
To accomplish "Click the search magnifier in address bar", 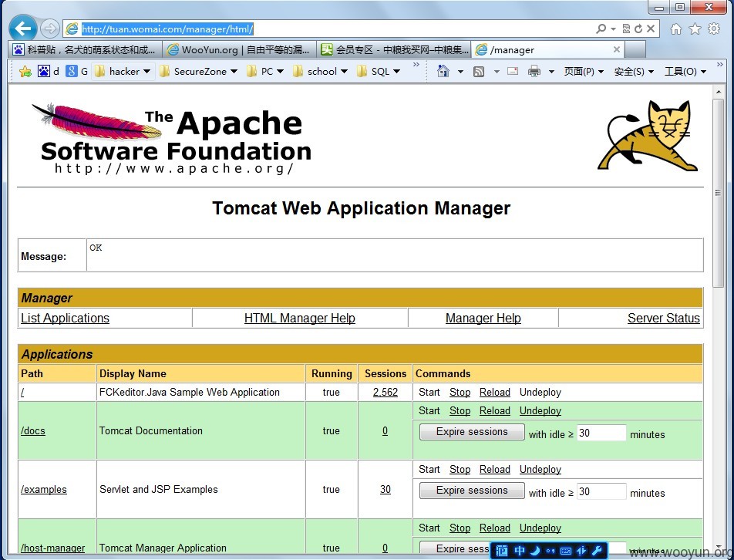I will [601, 29].
